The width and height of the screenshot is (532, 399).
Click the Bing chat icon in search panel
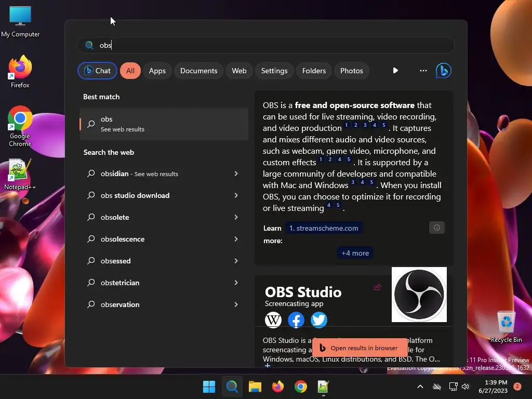click(x=443, y=71)
